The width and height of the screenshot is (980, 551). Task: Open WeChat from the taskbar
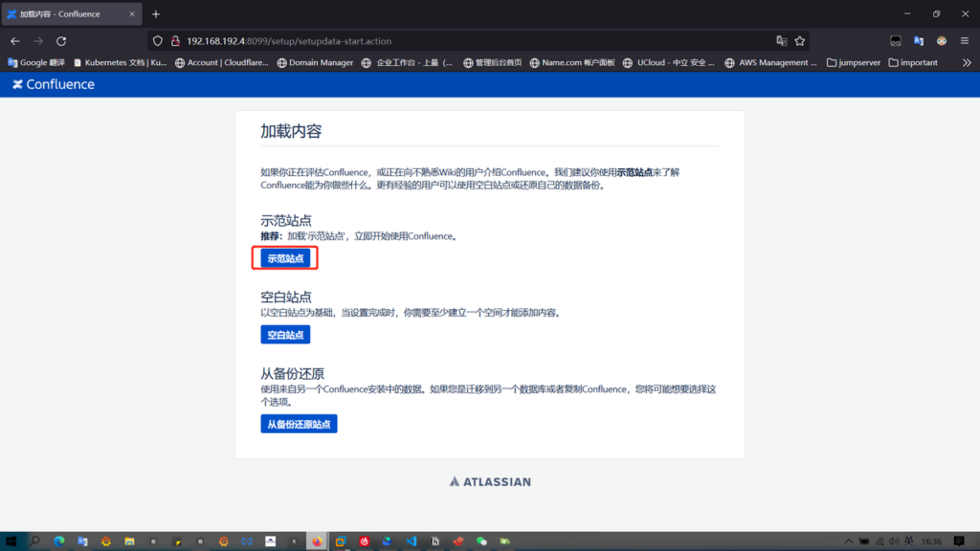[x=481, y=541]
